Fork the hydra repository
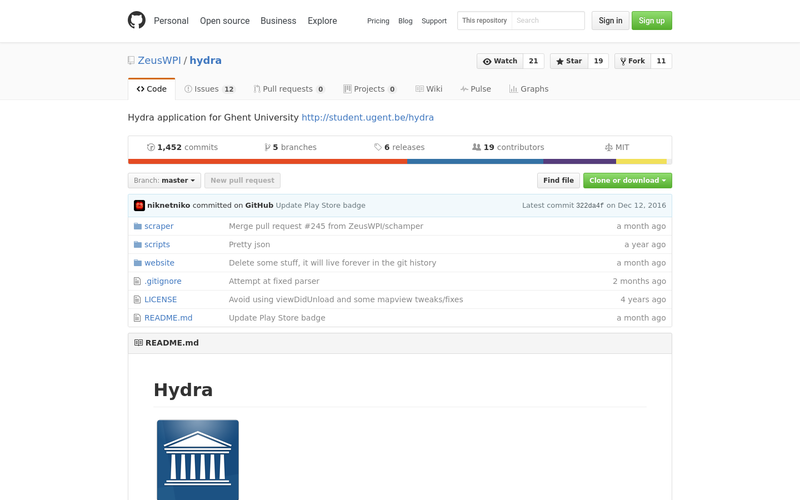 [633, 61]
